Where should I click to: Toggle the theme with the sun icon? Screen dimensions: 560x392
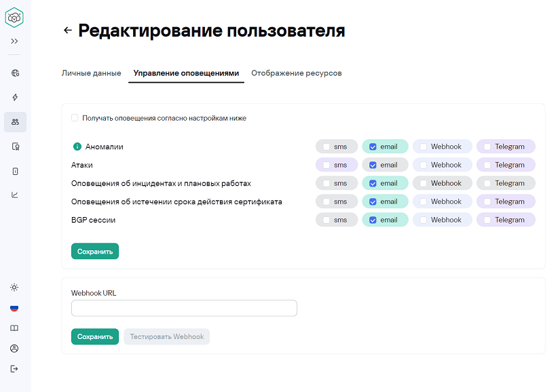(x=14, y=288)
